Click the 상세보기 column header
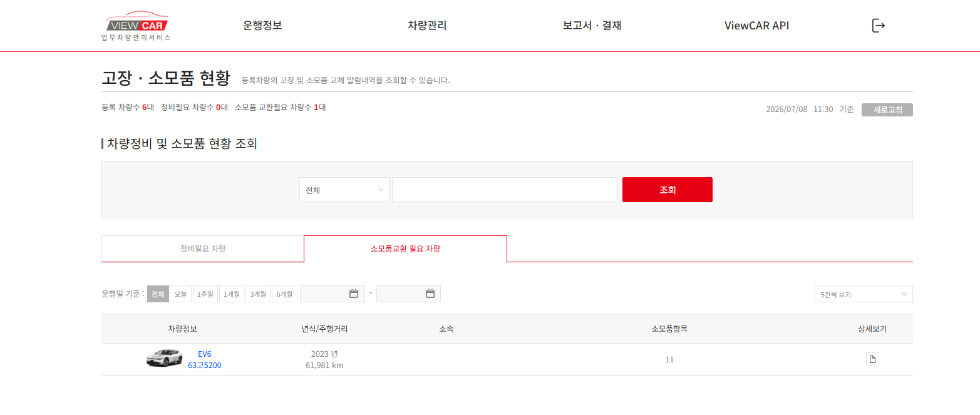This screenshot has width=980, height=415. pyautogui.click(x=872, y=329)
